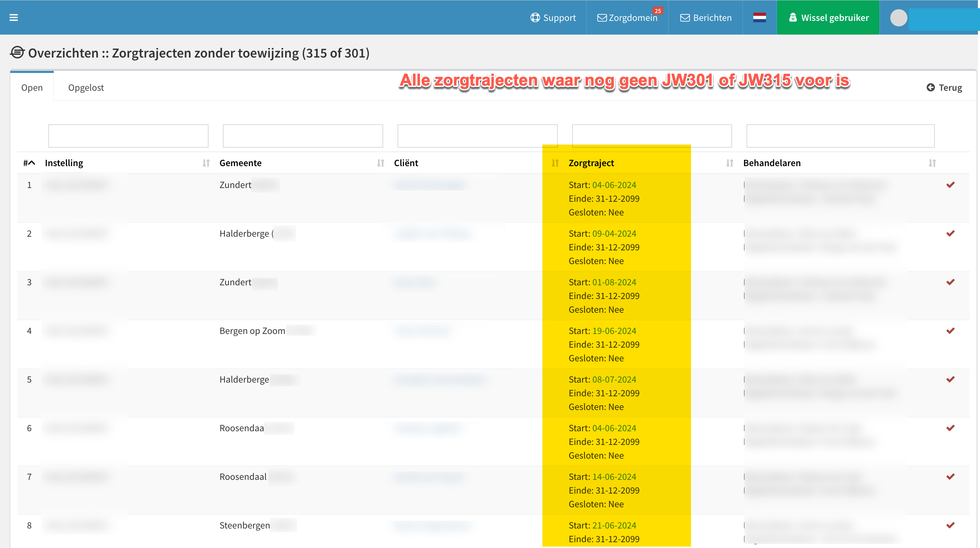Click Steenbergen municipality in row 8
This screenshot has height=548, width=980.
244,525
